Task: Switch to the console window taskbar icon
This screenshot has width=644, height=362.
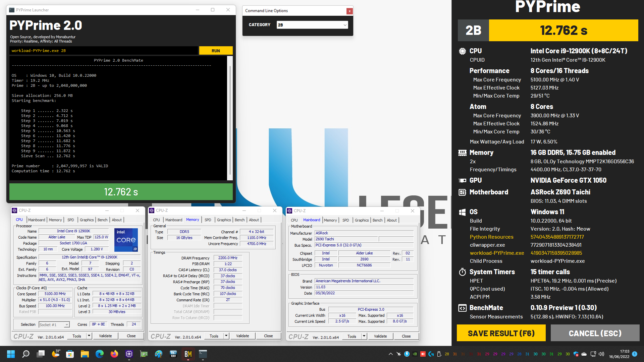Action: click(203, 354)
